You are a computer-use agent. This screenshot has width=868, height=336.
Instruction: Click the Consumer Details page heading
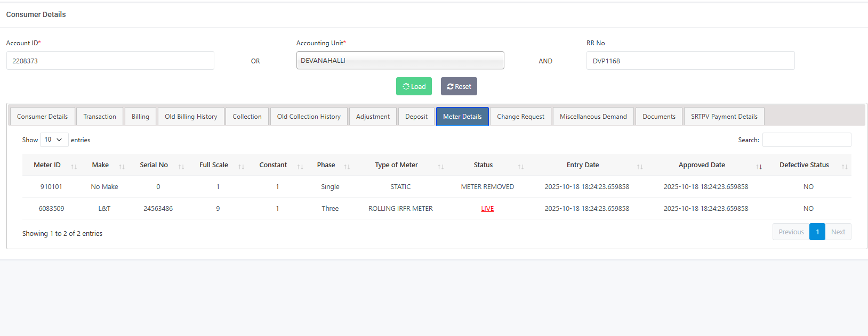pos(36,14)
